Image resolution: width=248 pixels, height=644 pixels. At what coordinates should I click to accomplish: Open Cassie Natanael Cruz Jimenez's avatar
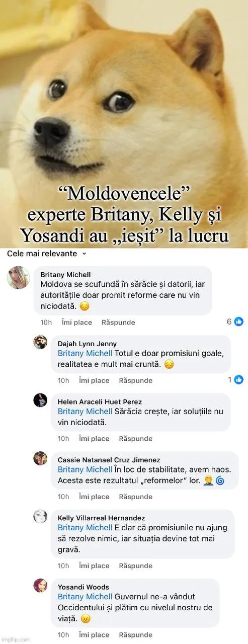(x=40, y=458)
